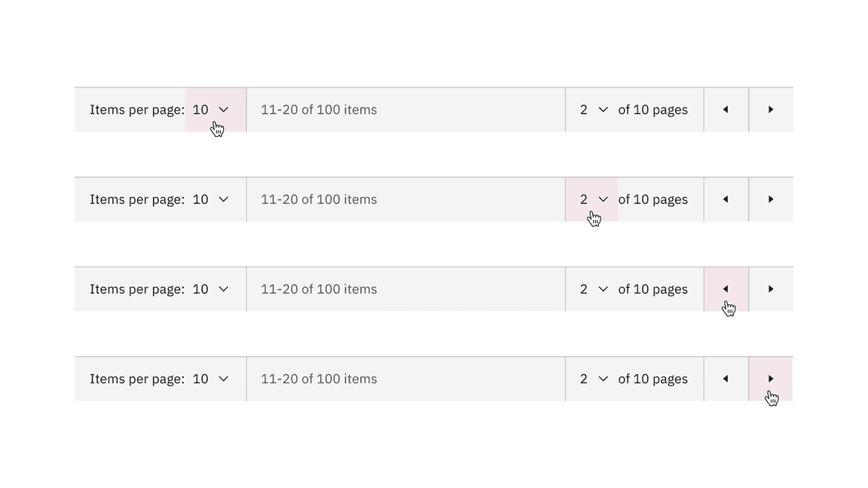868x488 pixels.
Task: Click the next page arrow in the first pagination bar
Action: click(x=770, y=109)
